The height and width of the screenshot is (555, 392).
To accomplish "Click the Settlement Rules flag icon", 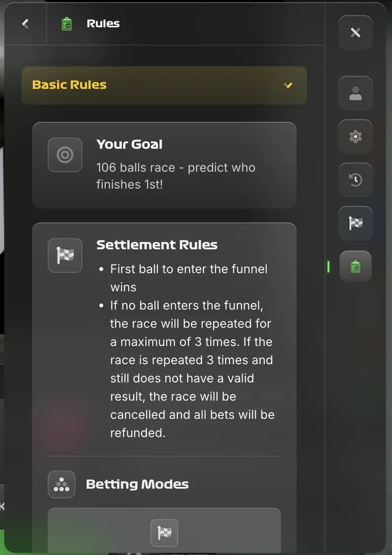I will 65,255.
